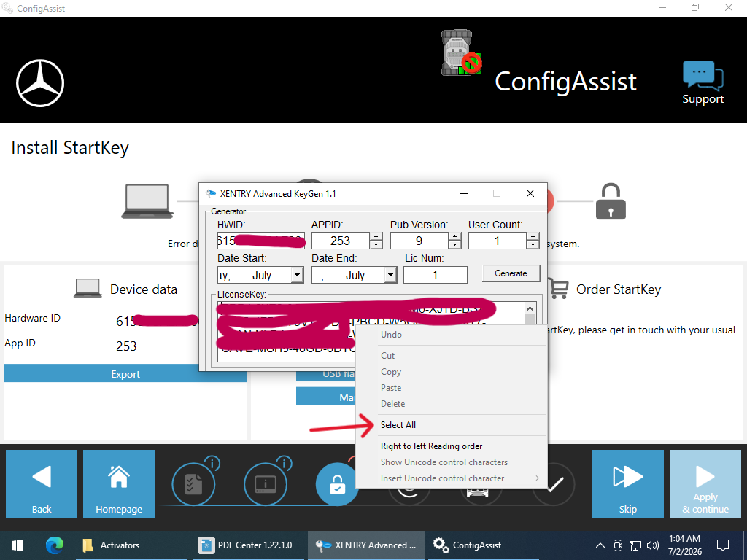This screenshot has height=560, width=747.
Task: Click the volume speaker tray icon
Action: click(653, 545)
